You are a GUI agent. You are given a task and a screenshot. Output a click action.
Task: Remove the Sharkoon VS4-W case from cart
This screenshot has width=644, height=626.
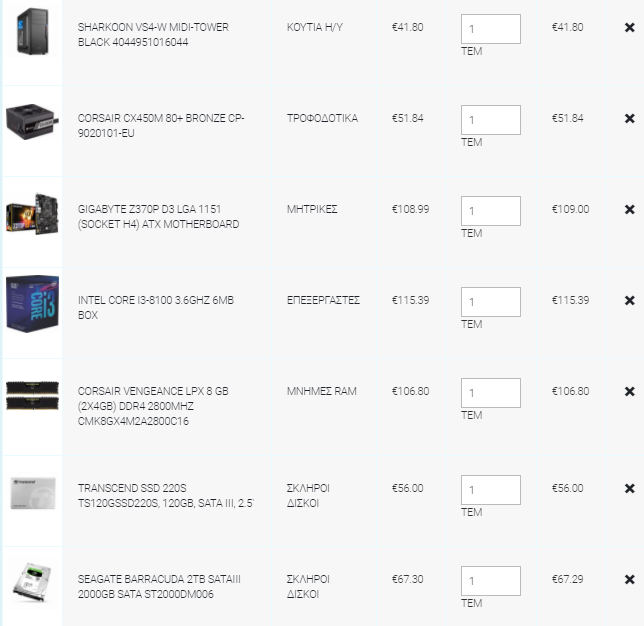pos(629,28)
